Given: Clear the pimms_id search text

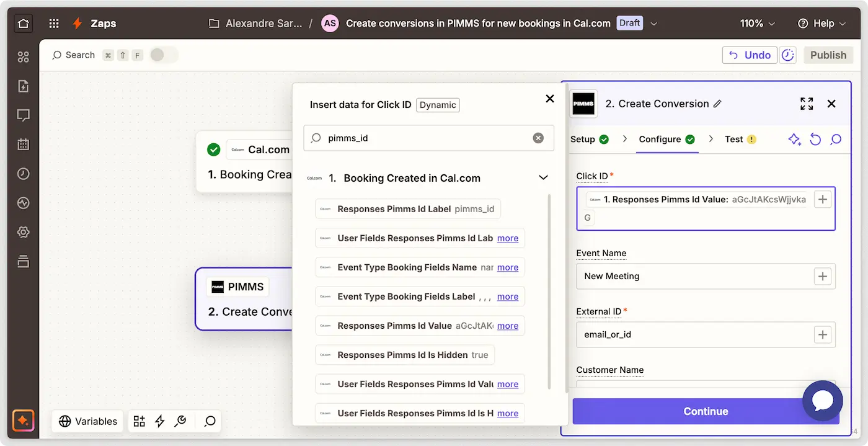Looking at the screenshot, I should coord(538,138).
